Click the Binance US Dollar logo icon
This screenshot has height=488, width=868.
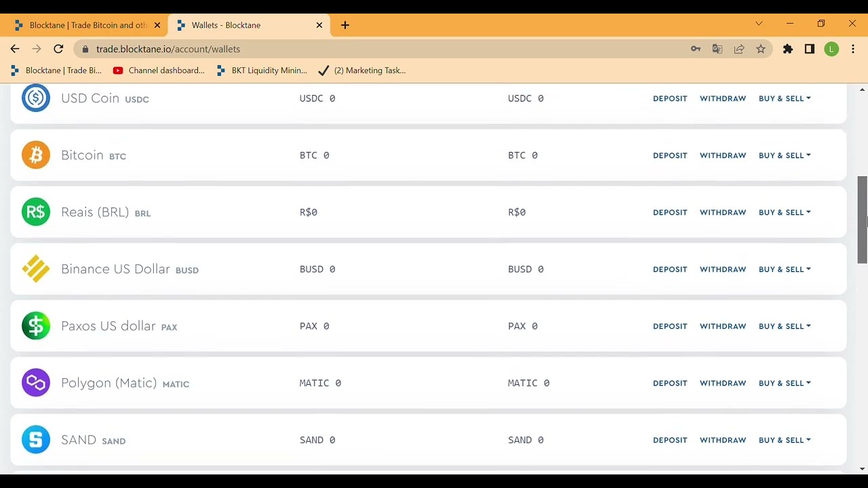(36, 269)
